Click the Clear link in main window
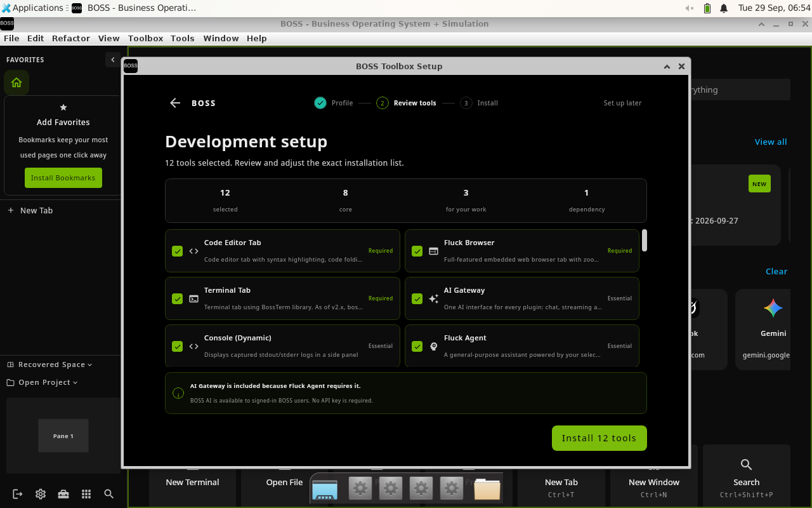 coord(776,271)
